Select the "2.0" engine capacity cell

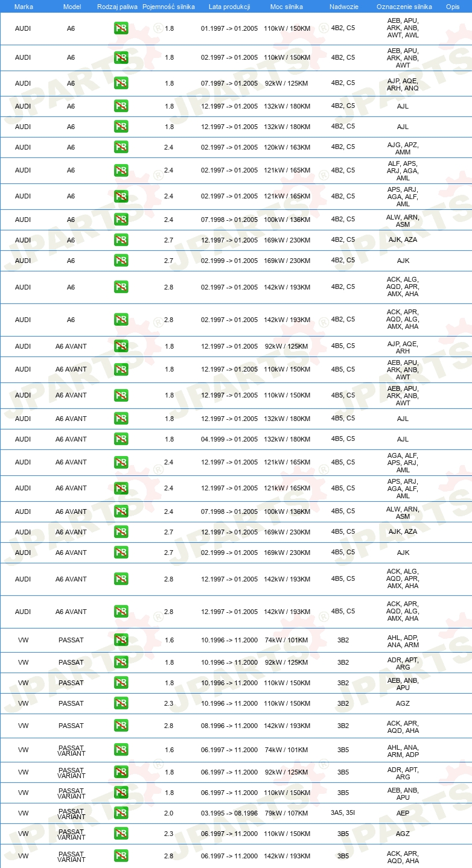[x=168, y=813]
